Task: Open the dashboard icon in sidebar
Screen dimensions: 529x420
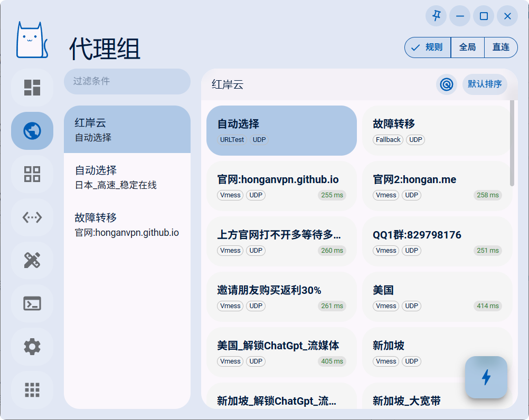Action: pyautogui.click(x=32, y=88)
